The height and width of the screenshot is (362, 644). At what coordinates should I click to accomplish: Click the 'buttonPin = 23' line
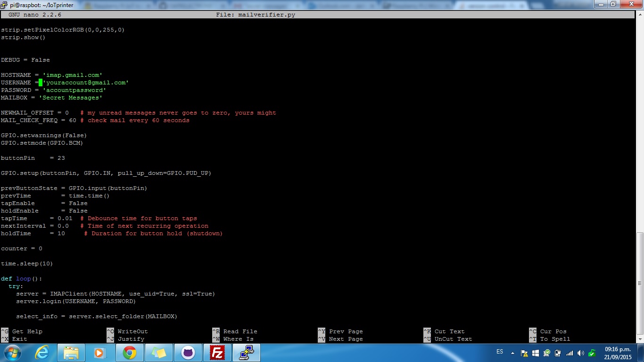[33, 158]
